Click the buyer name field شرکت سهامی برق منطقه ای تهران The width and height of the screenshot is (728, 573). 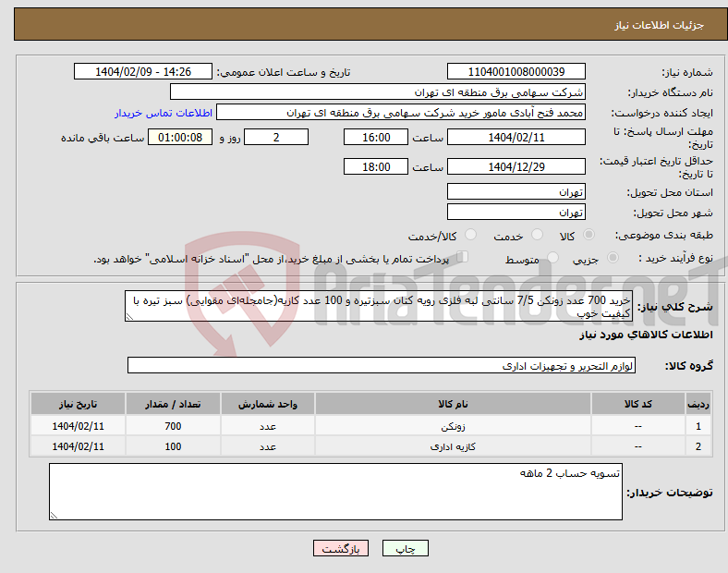click(378, 91)
